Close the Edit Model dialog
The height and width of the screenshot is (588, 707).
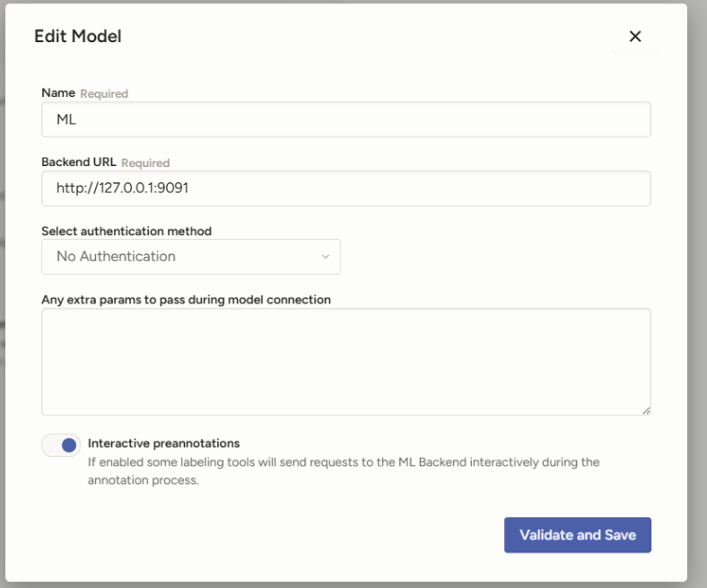635,37
